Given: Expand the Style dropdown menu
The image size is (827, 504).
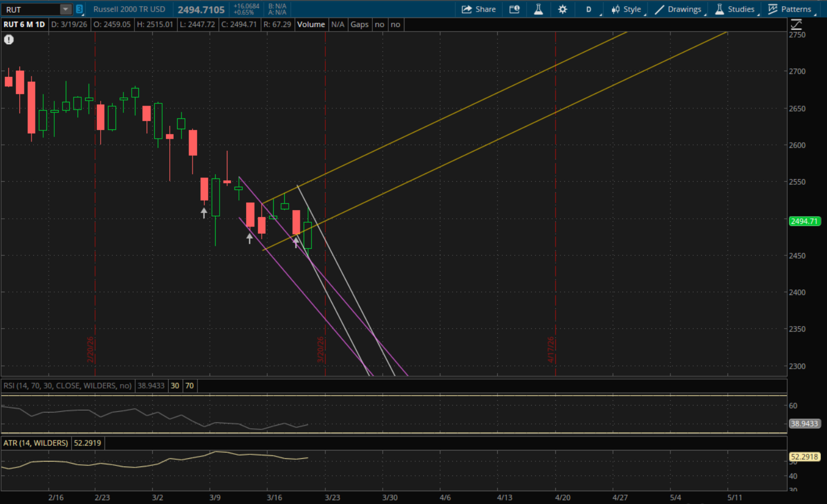Looking at the screenshot, I should (x=626, y=9).
